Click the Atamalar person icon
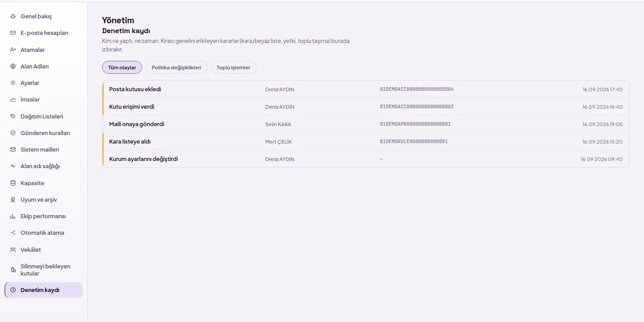644x322 pixels. coord(13,50)
